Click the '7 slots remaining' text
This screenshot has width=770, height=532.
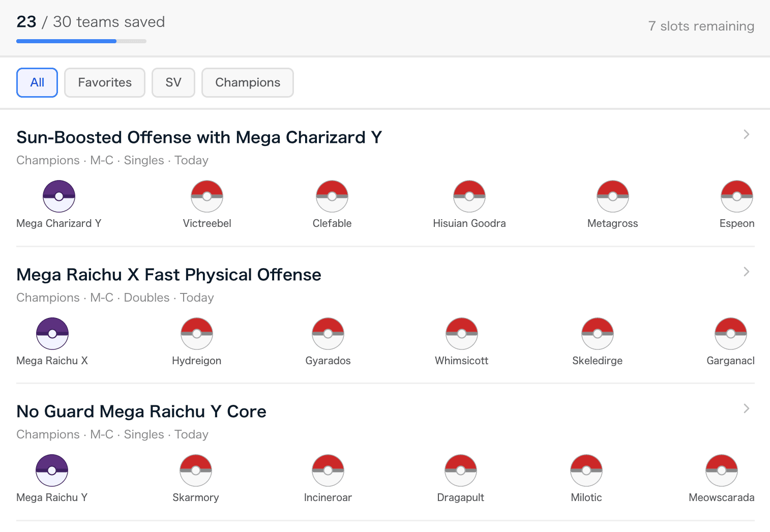[x=701, y=26]
